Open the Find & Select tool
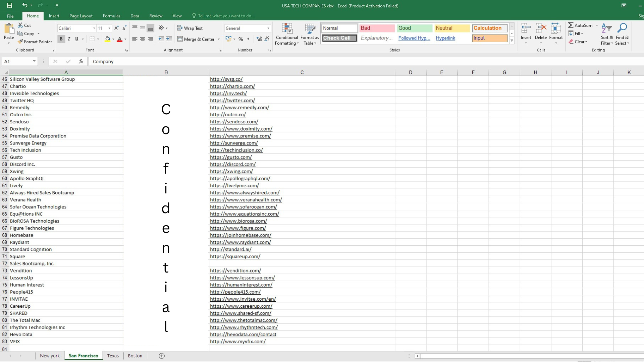 [x=622, y=34]
